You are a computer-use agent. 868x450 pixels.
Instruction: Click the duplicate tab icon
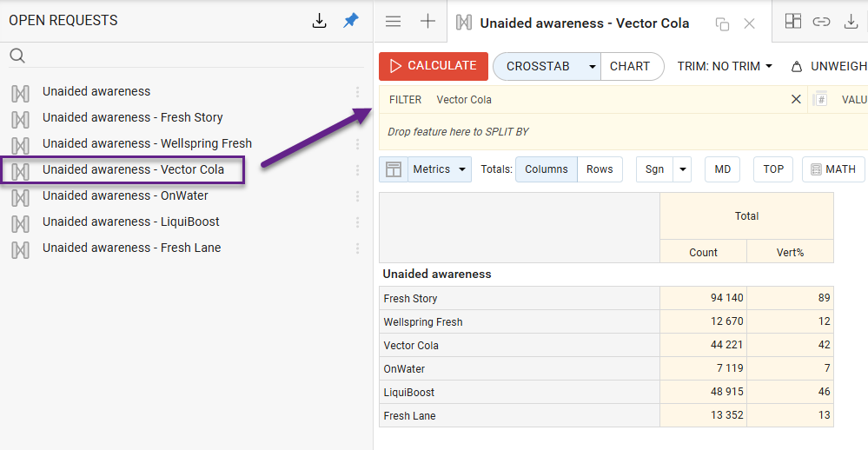click(722, 24)
